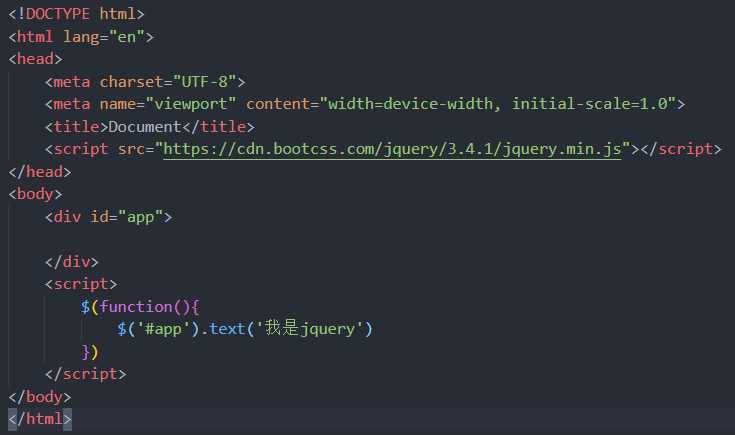
Task: Click the DOCTYPE html declaration line
Action: tap(76, 14)
